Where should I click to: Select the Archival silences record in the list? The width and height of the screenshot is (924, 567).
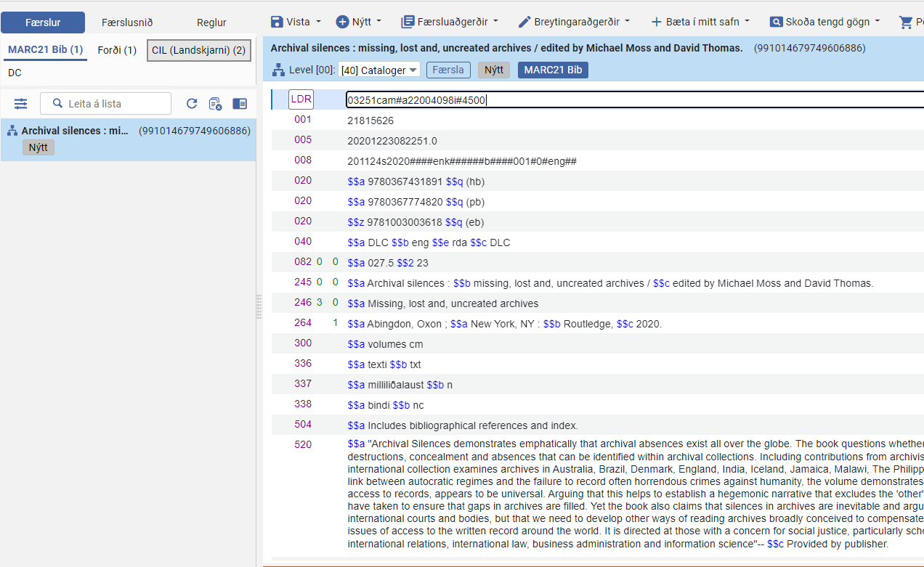pos(128,139)
